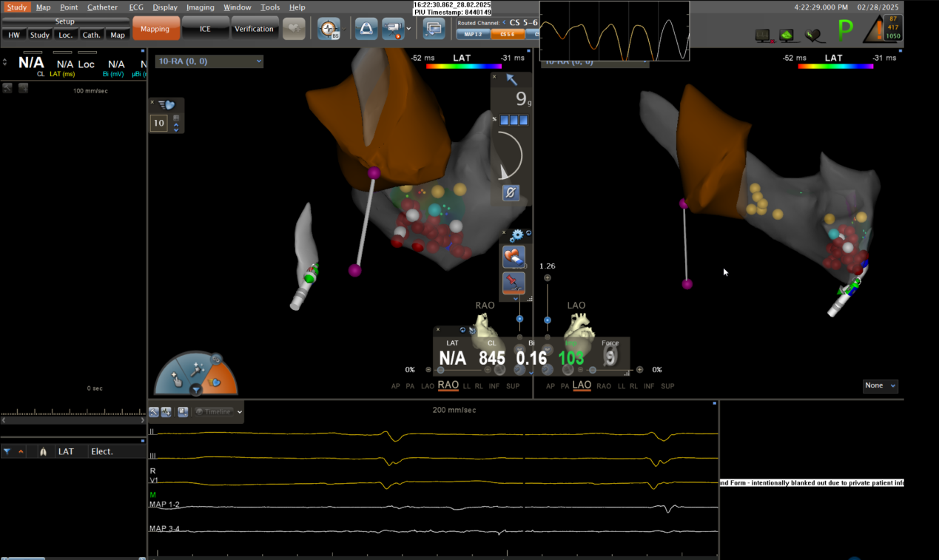Click the BS catheter reference icon
The image size is (939, 560).
pos(329,29)
